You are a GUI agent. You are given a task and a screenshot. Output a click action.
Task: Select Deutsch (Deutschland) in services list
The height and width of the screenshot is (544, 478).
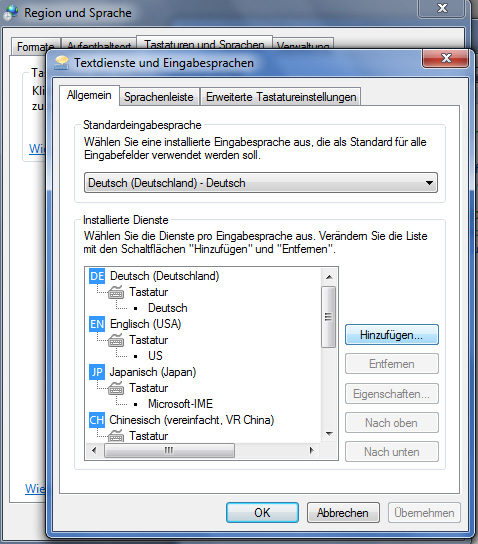tap(164, 276)
